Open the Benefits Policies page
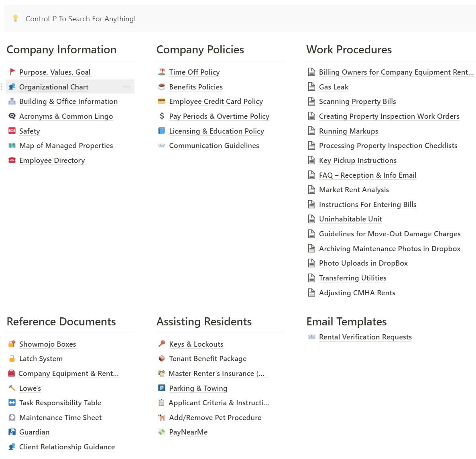Image resolution: width=476 pixels, height=459 pixels. click(x=196, y=87)
